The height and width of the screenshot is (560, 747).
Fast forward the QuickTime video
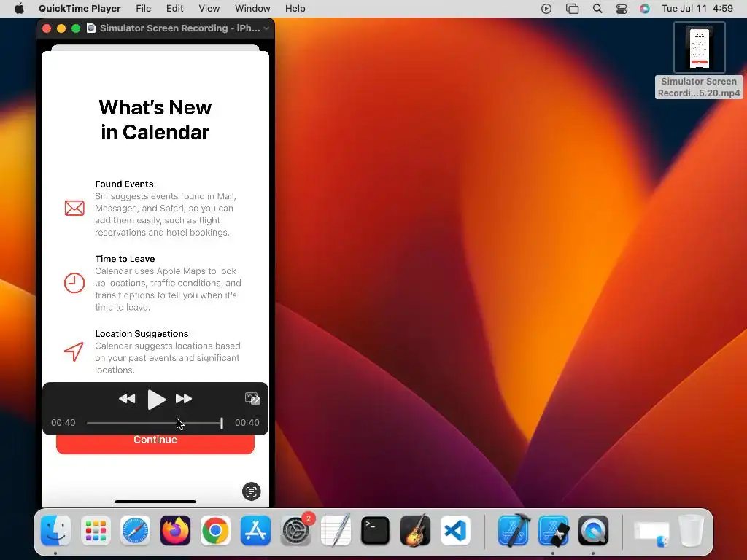click(x=184, y=399)
